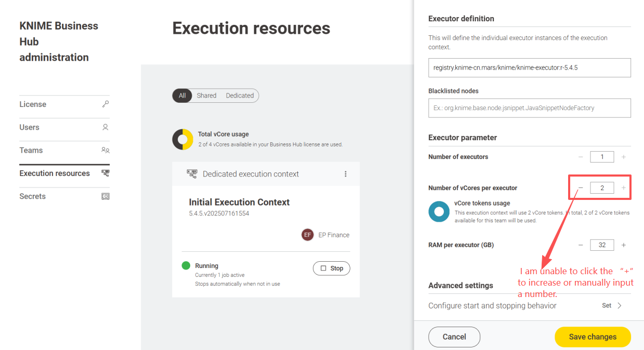
Task: Click the Secrets vault icon
Action: click(x=106, y=196)
